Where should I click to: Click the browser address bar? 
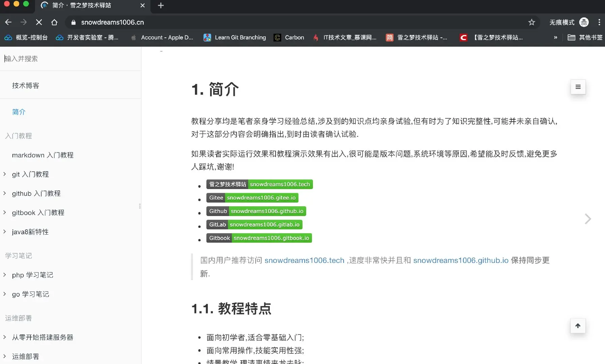point(236,22)
